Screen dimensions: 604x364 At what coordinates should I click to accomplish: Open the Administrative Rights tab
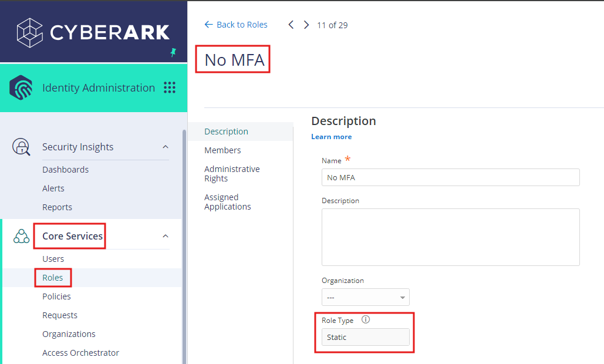coord(232,173)
